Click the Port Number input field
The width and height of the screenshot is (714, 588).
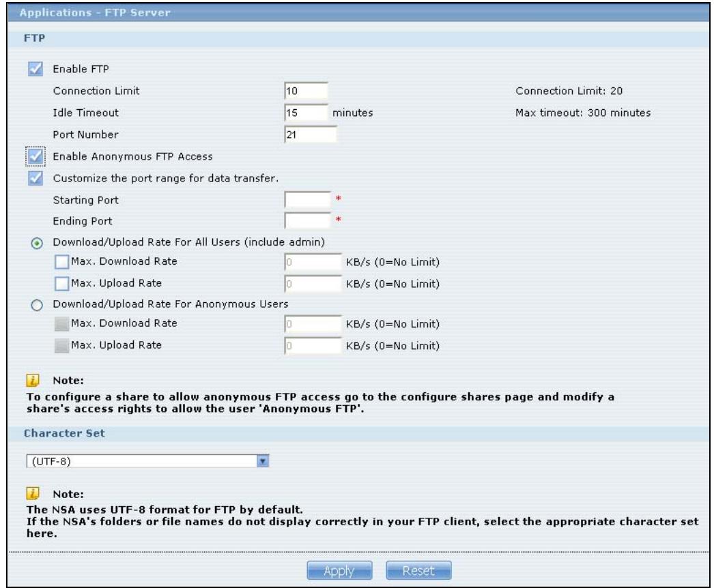pos(311,134)
